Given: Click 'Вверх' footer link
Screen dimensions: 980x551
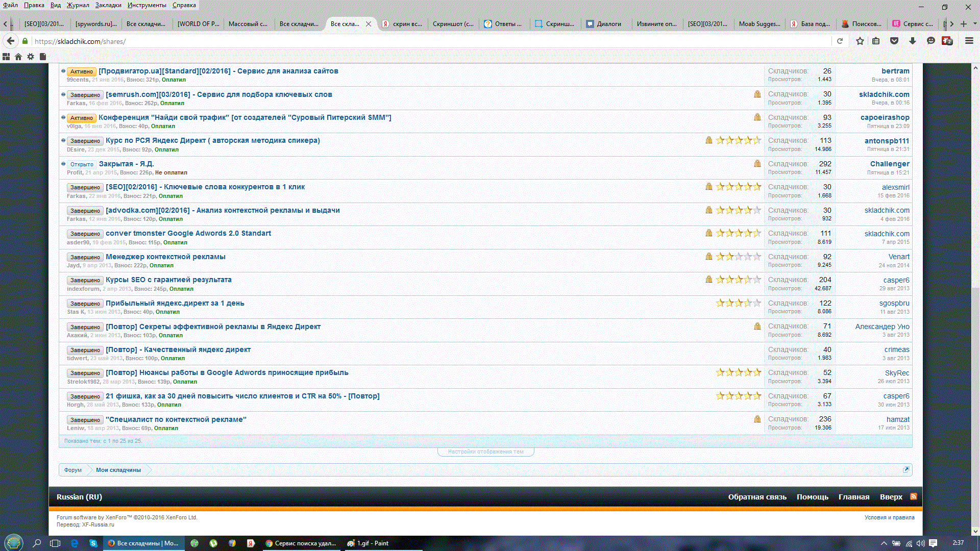Looking at the screenshot, I should click(891, 497).
